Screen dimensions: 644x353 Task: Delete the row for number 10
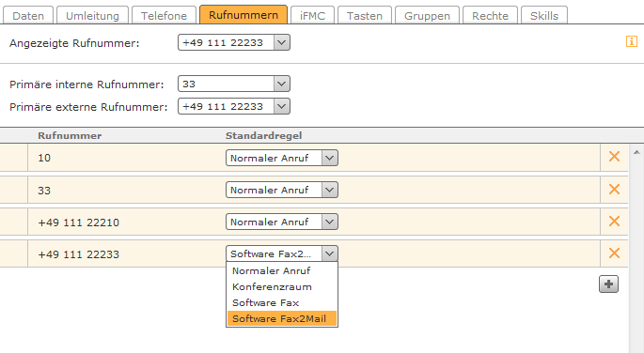614,157
